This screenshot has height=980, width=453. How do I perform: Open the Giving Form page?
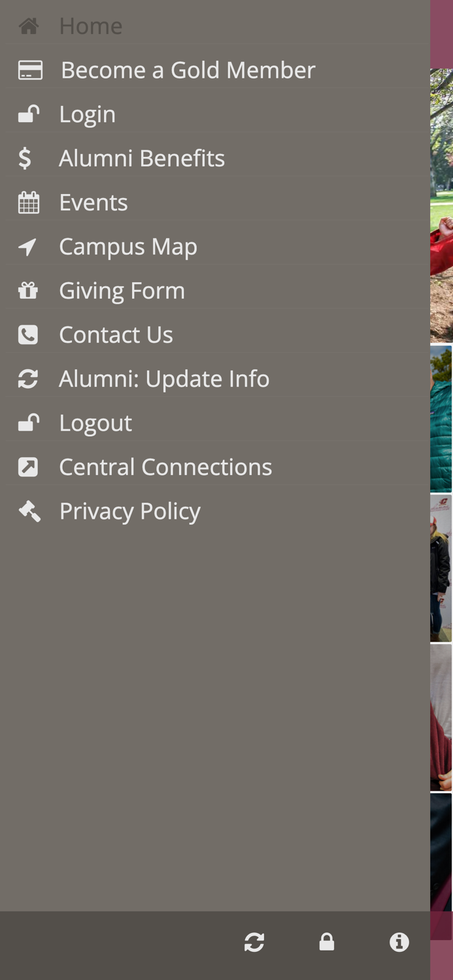(x=122, y=289)
